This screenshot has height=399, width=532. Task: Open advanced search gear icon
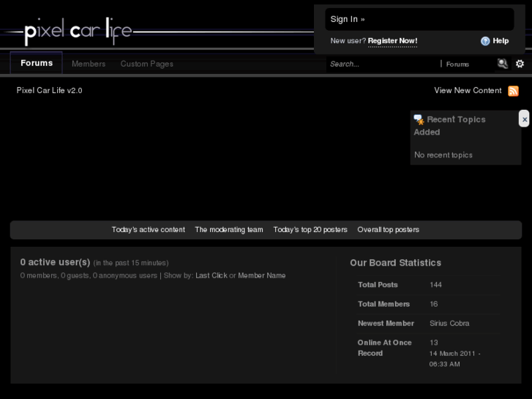pyautogui.click(x=520, y=64)
